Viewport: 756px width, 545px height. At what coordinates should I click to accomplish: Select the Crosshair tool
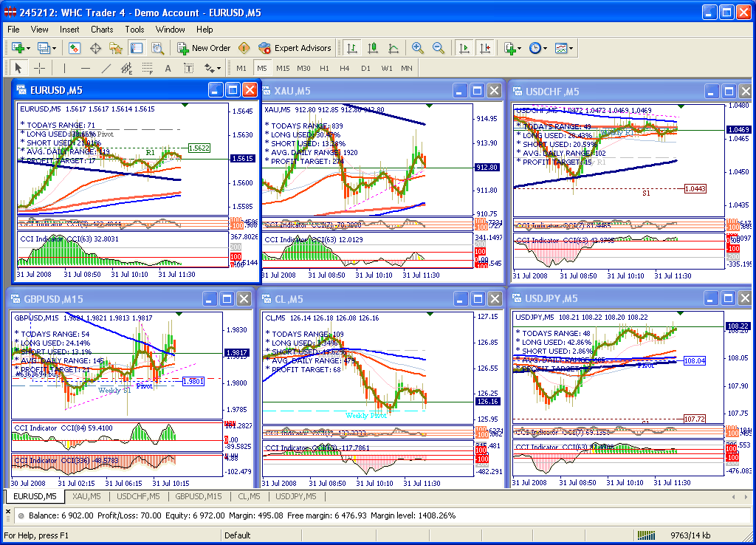click(39, 68)
